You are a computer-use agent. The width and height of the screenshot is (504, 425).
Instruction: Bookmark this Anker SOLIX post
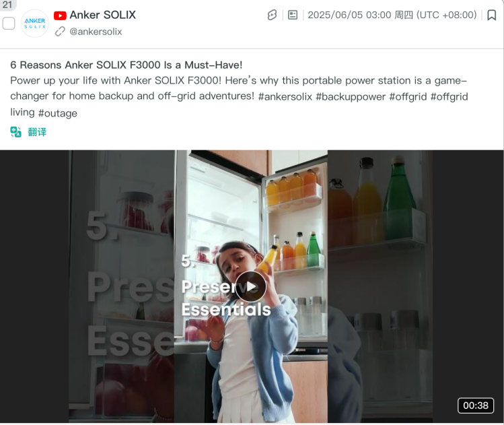coord(491,15)
